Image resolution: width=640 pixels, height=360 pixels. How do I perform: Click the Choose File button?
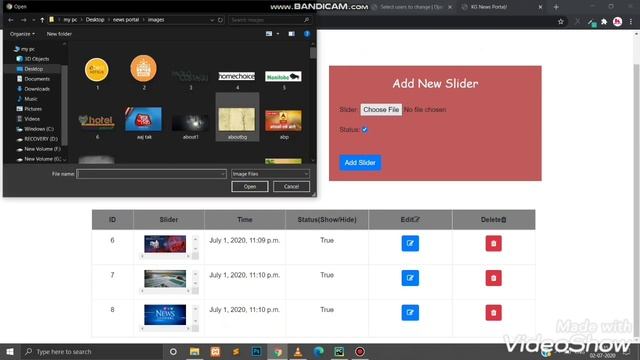[x=381, y=109]
